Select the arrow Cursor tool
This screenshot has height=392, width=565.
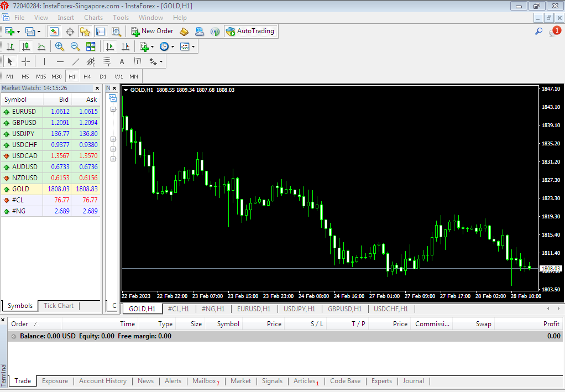(10, 61)
